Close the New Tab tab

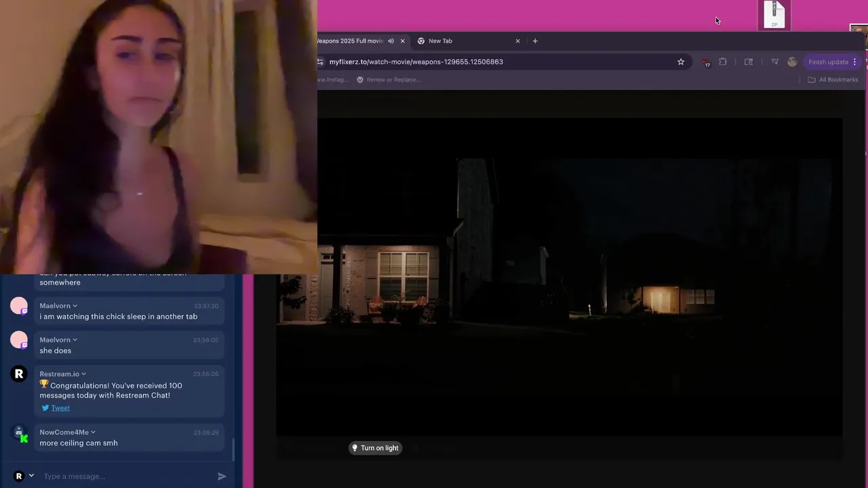[x=517, y=41]
